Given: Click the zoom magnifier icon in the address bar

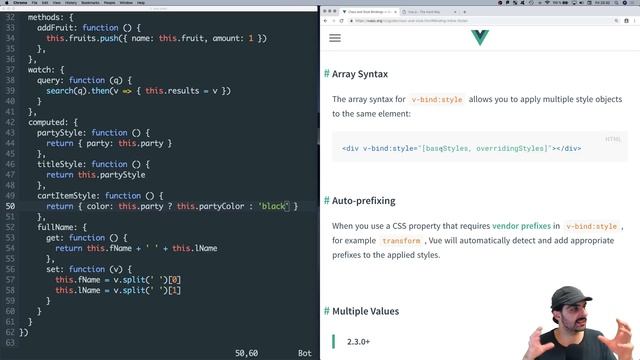Looking at the screenshot, I should pyautogui.click(x=616, y=21).
